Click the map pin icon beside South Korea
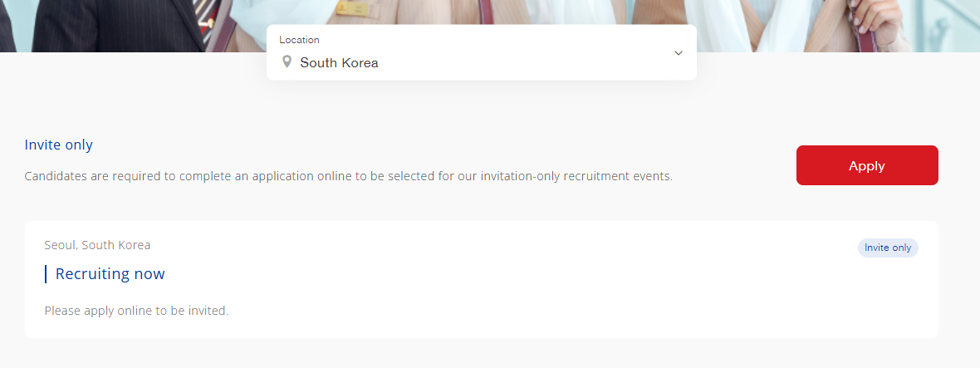This screenshot has width=980, height=368. pyautogui.click(x=287, y=61)
